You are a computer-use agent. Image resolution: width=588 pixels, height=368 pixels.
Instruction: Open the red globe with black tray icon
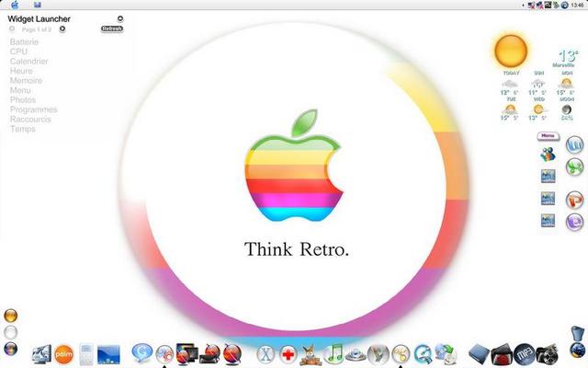pos(210,353)
